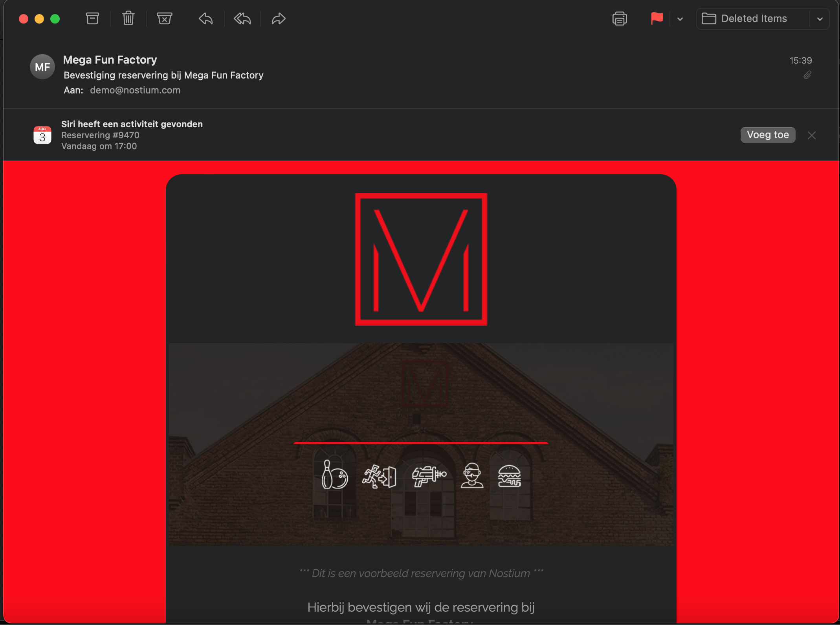This screenshot has height=625, width=840.
Task: Click the Archive message toolbar icon
Action: coord(92,18)
